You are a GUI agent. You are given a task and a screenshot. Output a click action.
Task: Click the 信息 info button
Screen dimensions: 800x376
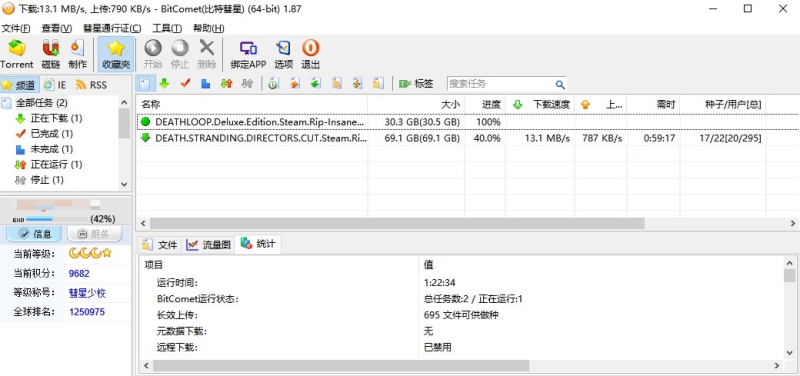[35, 234]
